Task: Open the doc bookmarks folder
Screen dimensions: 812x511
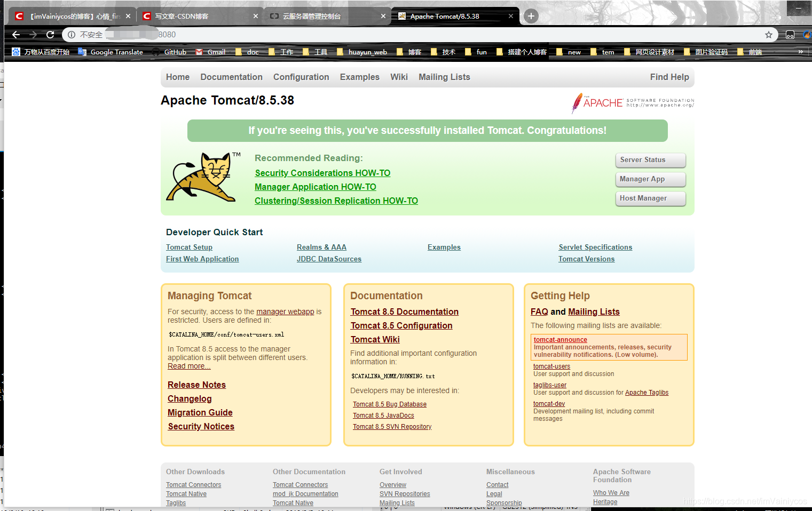Action: (247, 52)
